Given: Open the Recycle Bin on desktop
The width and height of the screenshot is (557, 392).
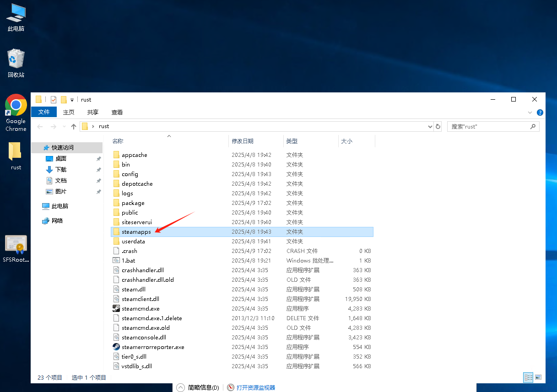Looking at the screenshot, I should coord(16,63).
